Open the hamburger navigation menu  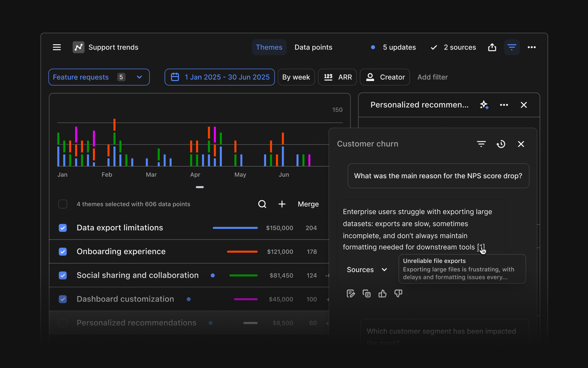(x=57, y=47)
